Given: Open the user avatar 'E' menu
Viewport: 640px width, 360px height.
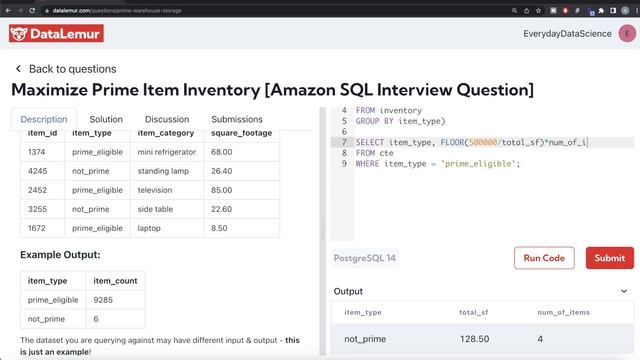Looking at the screenshot, I should click(x=627, y=33).
